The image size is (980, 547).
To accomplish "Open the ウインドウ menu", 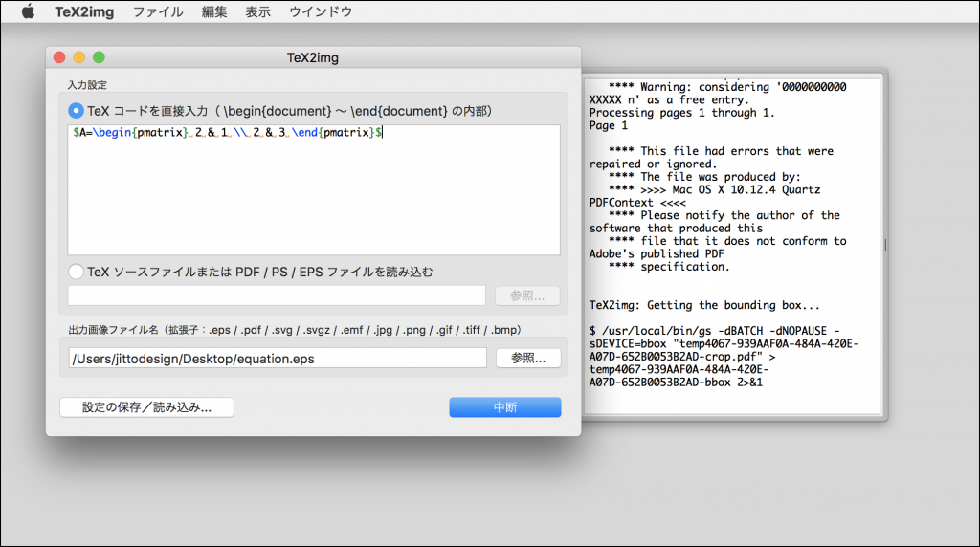I will [x=321, y=11].
